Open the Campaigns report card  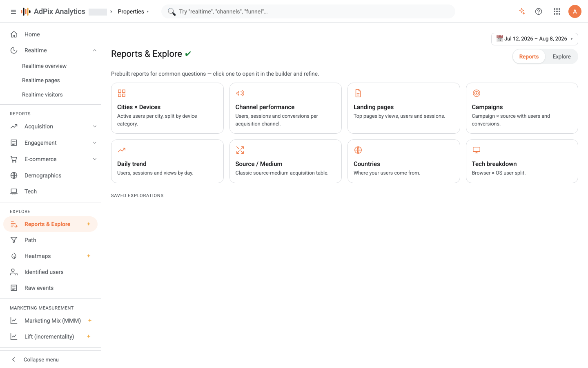click(522, 108)
